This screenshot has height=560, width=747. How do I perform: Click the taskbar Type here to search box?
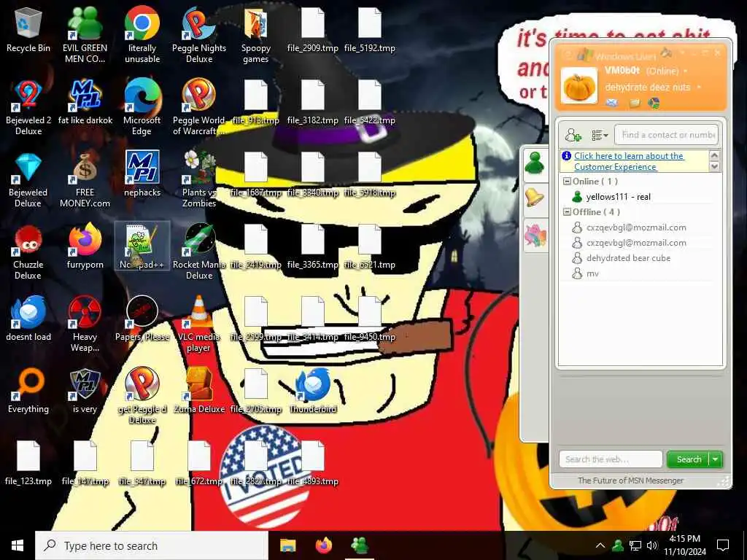[x=152, y=545]
